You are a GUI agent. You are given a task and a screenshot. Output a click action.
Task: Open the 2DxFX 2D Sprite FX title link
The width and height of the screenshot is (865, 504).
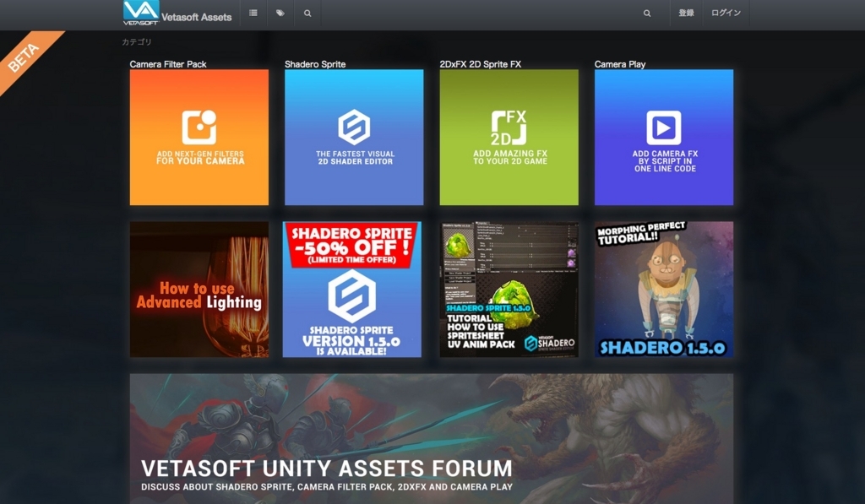[480, 64]
